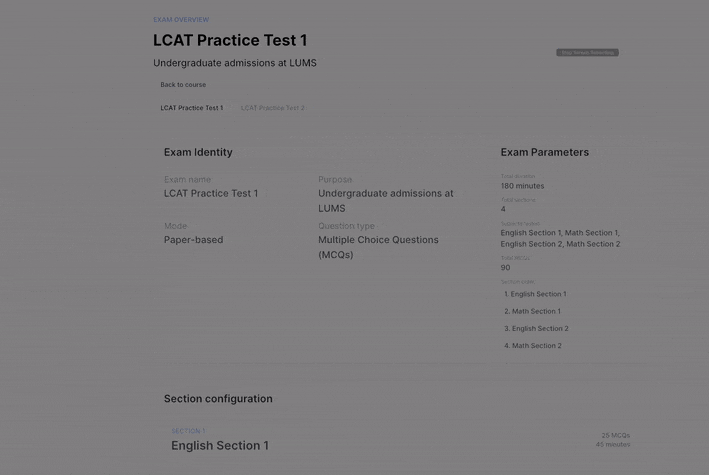Click the Paper-based mode value
Viewport: 709px width, 475px height.
pyautogui.click(x=193, y=240)
